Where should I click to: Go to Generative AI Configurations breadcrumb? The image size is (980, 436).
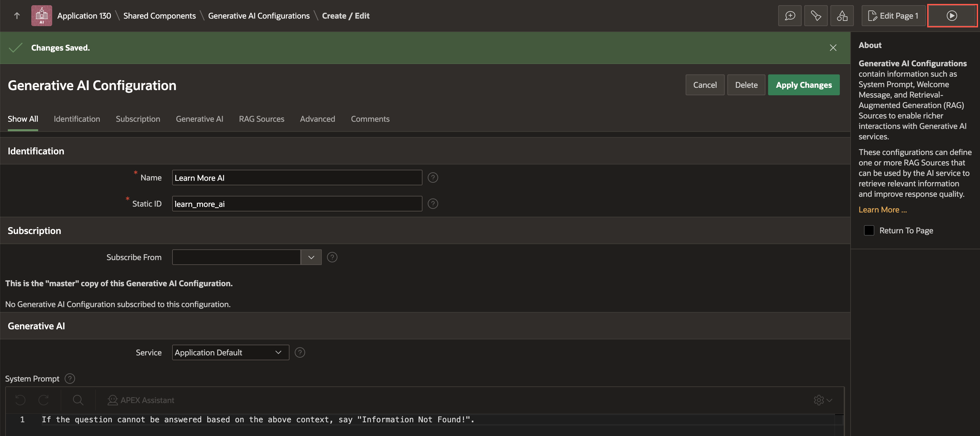point(259,16)
